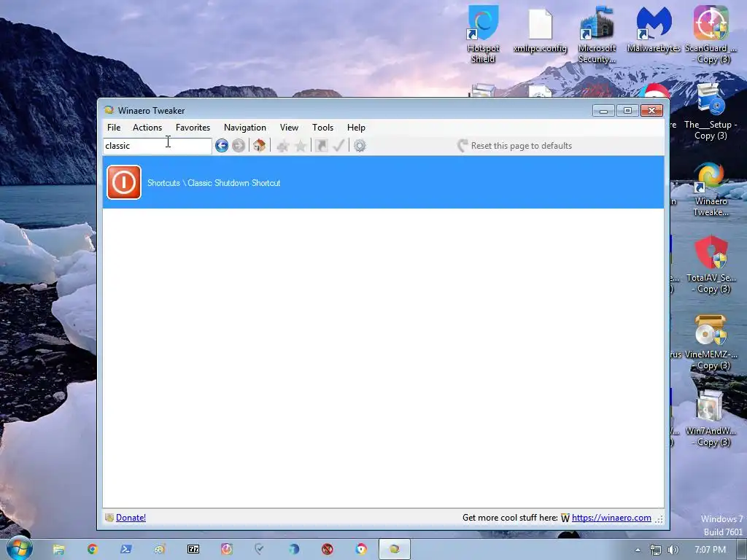Click the shield checkmark taskbar icon
Viewport: 747px width, 560px height.
pos(260,550)
